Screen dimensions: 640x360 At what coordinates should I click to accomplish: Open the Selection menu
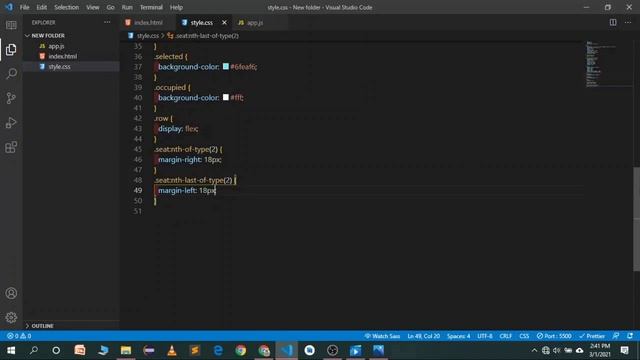[x=67, y=7]
